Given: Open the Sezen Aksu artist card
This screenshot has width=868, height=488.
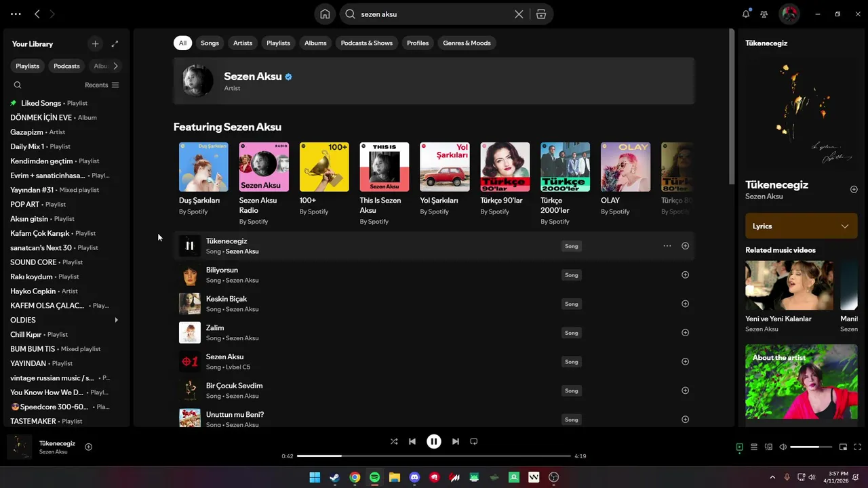Looking at the screenshot, I should 434,81.
